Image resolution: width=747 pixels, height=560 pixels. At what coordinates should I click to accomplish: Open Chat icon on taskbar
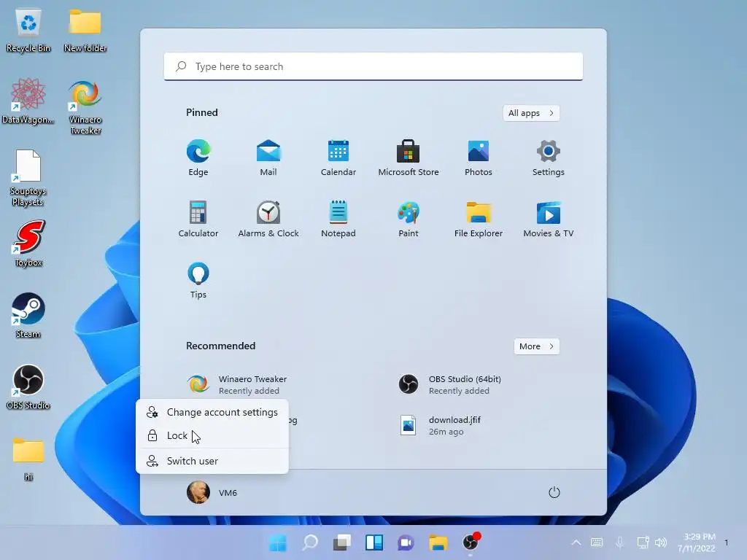click(x=406, y=542)
